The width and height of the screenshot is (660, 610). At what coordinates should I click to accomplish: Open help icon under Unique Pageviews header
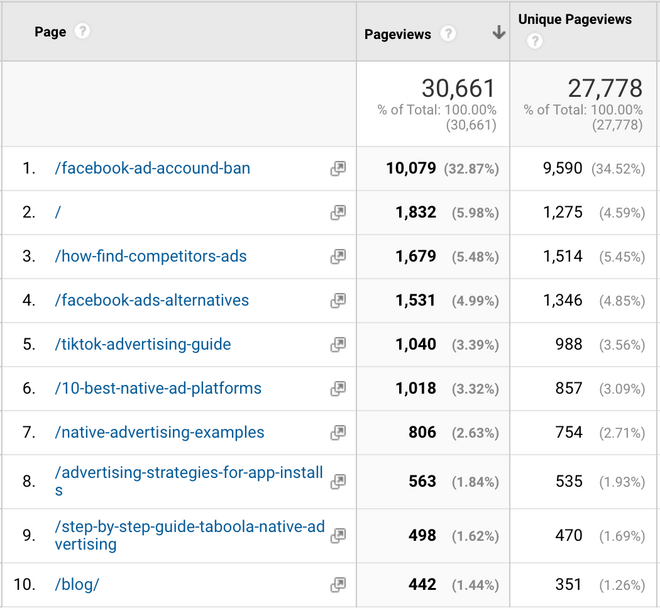[x=534, y=41]
